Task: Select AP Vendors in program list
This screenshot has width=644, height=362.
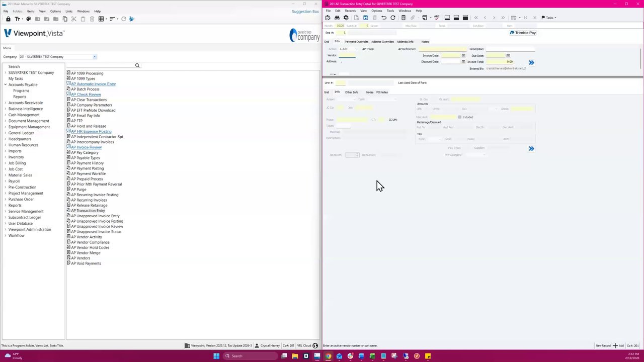Action: click(80, 258)
